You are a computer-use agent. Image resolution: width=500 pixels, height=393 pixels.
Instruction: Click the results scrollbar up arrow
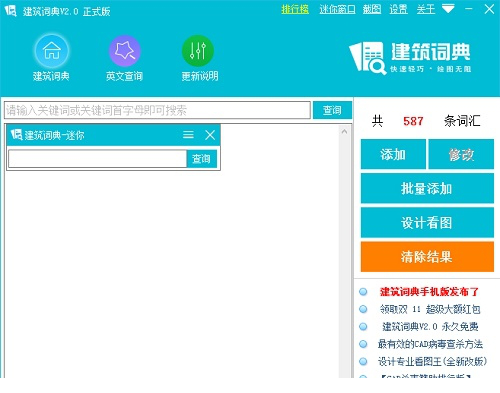pos(345,132)
